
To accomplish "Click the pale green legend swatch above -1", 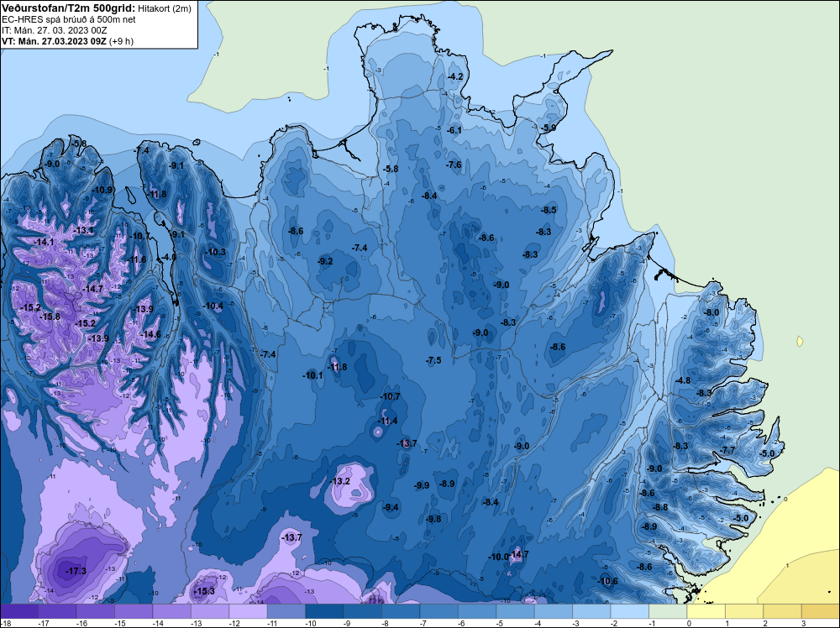I will 668,611.
